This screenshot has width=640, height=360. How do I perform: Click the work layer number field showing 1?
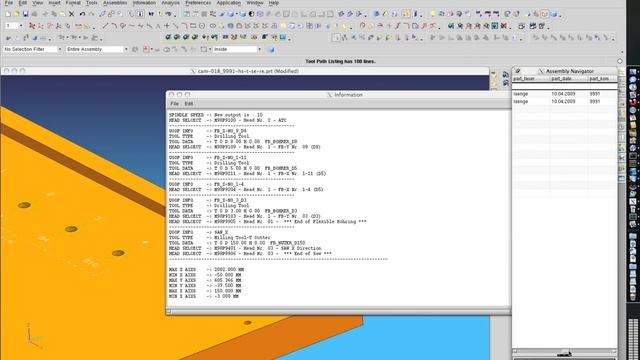point(11,26)
